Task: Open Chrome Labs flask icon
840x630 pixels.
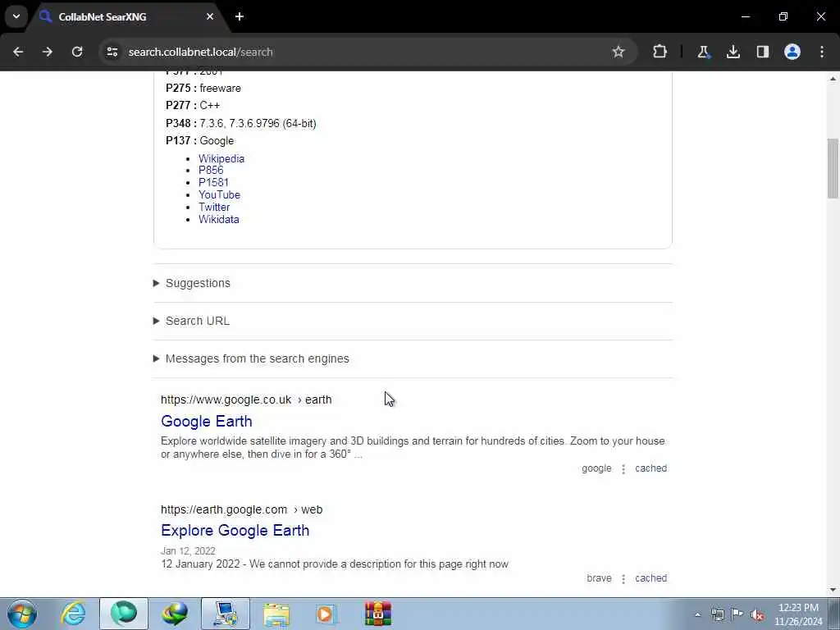Action: [x=703, y=52]
